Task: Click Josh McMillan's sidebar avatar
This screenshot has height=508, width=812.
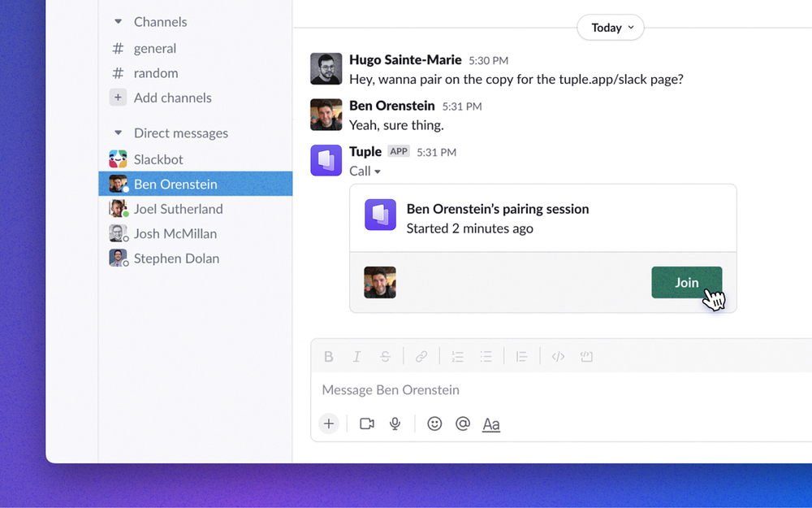Action: 118,233
